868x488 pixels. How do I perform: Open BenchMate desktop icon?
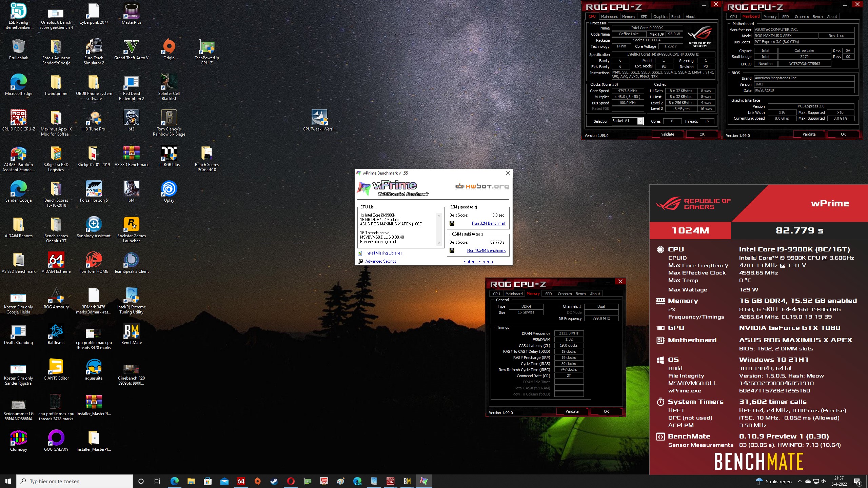coord(131,334)
